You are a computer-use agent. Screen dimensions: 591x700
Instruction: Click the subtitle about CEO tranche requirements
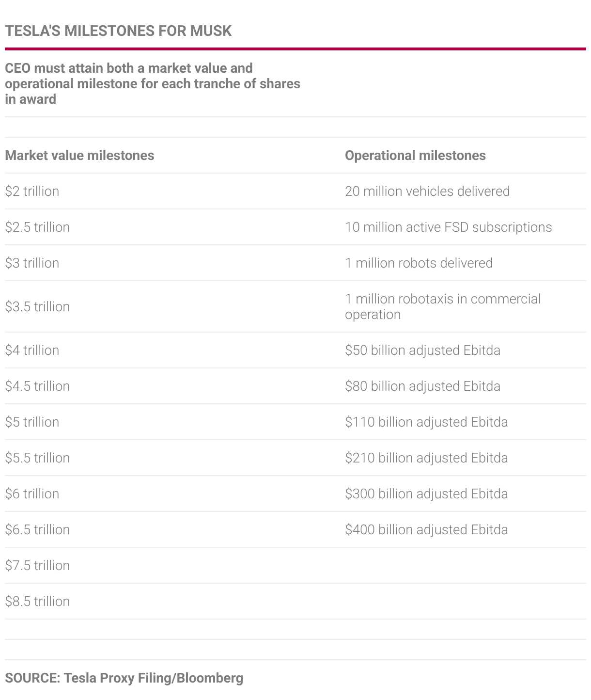tap(153, 83)
